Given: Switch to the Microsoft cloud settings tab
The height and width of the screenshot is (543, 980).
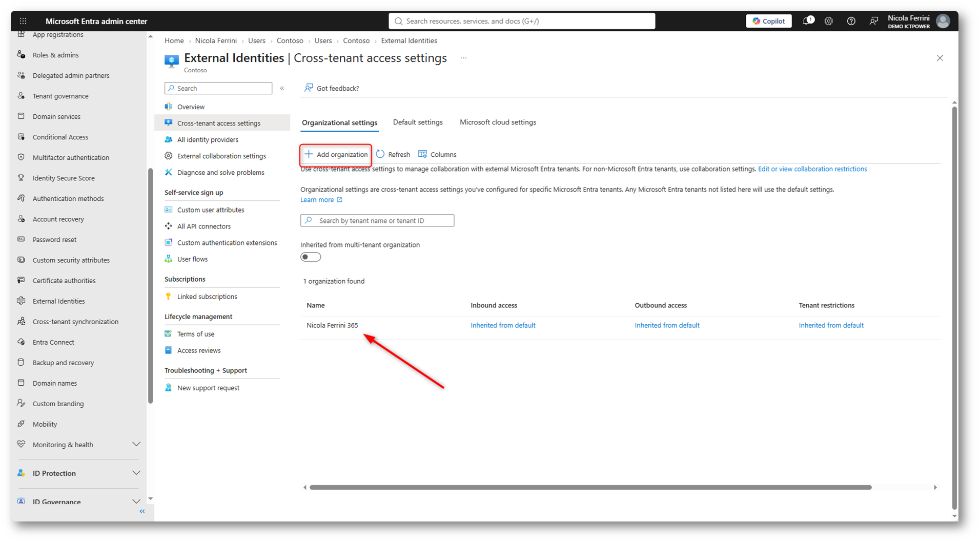Looking at the screenshot, I should pyautogui.click(x=498, y=122).
